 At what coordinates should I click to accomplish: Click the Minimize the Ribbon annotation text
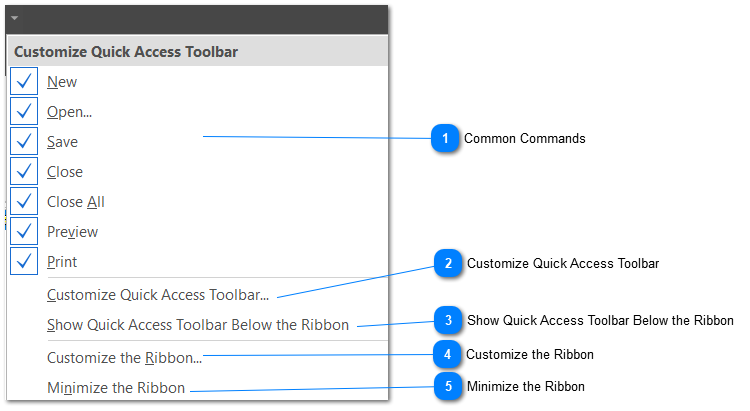pyautogui.click(x=525, y=386)
